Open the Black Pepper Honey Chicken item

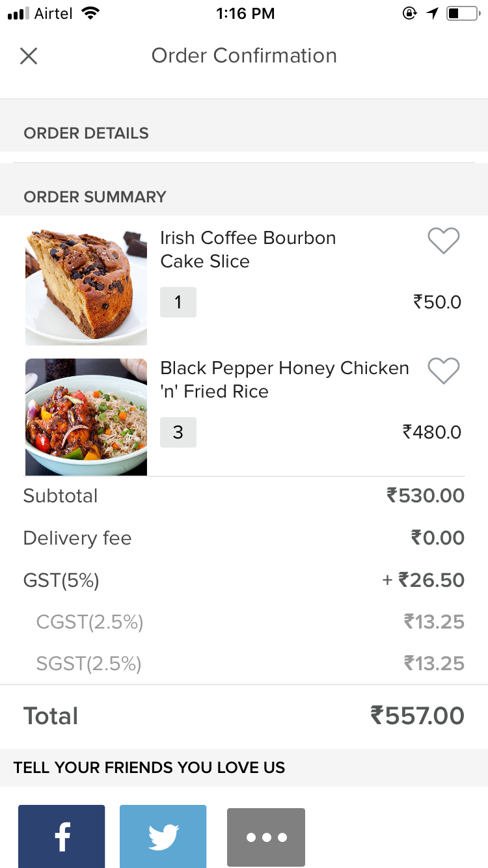coord(284,379)
